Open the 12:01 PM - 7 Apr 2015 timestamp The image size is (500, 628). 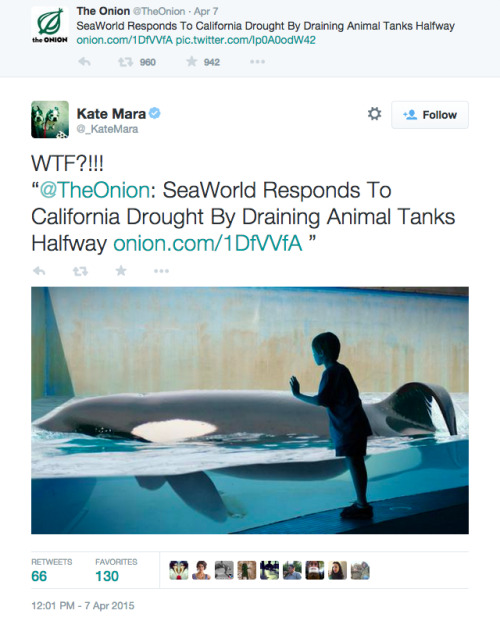point(83,606)
